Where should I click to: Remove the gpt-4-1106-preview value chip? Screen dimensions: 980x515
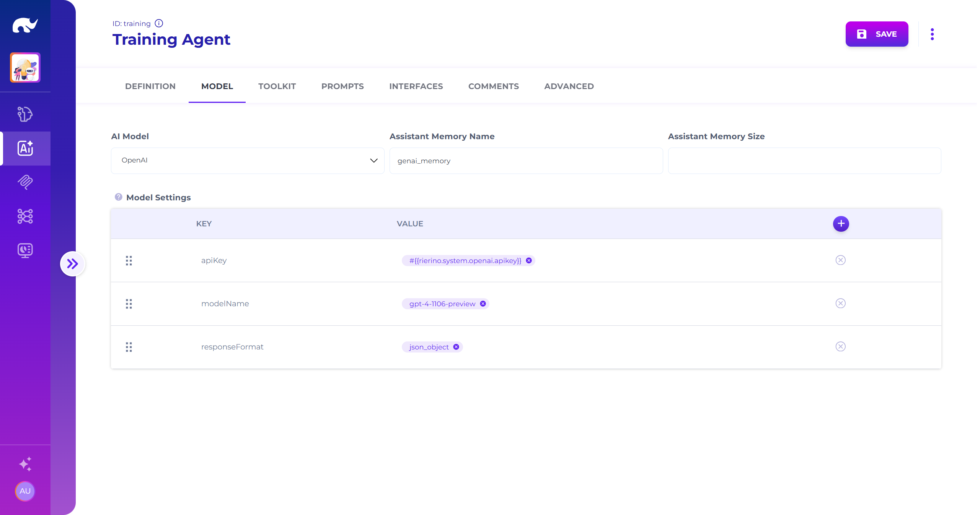[x=483, y=304]
